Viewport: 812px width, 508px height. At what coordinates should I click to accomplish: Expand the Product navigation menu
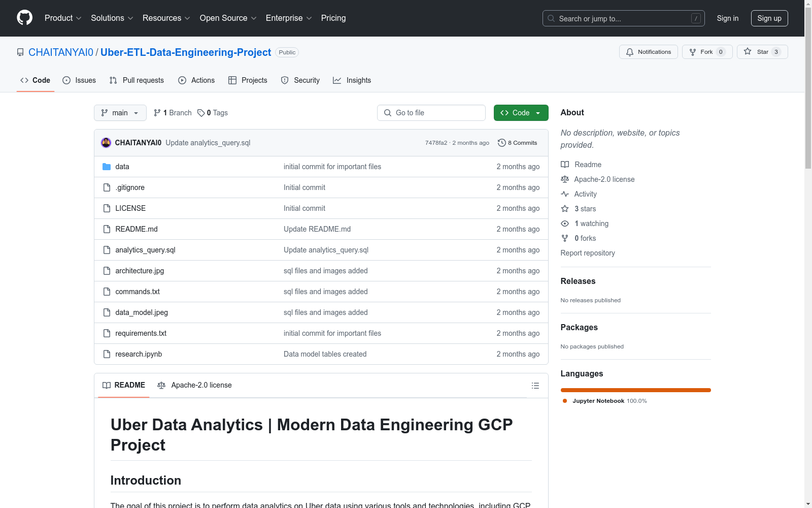(63, 18)
